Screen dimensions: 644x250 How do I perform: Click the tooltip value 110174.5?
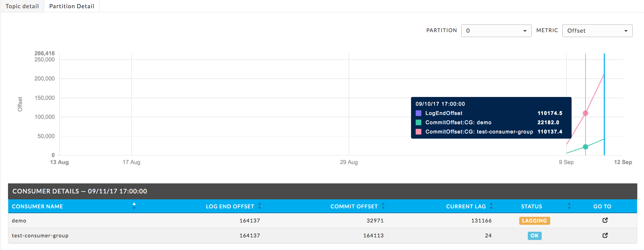click(x=550, y=113)
